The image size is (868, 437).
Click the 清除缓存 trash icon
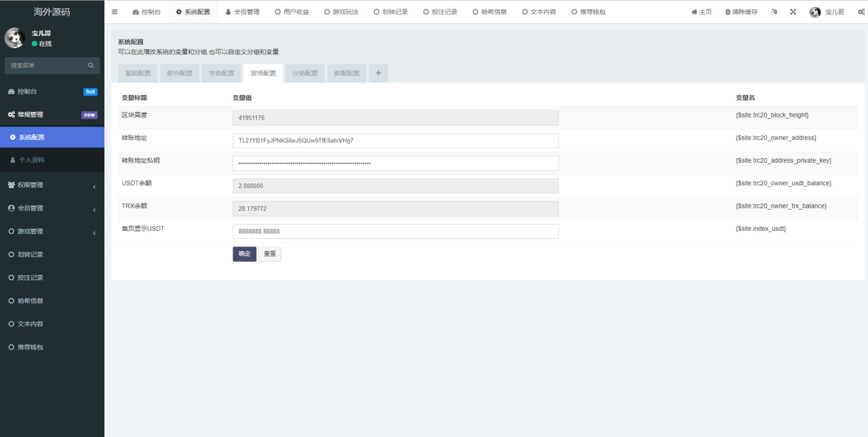728,12
